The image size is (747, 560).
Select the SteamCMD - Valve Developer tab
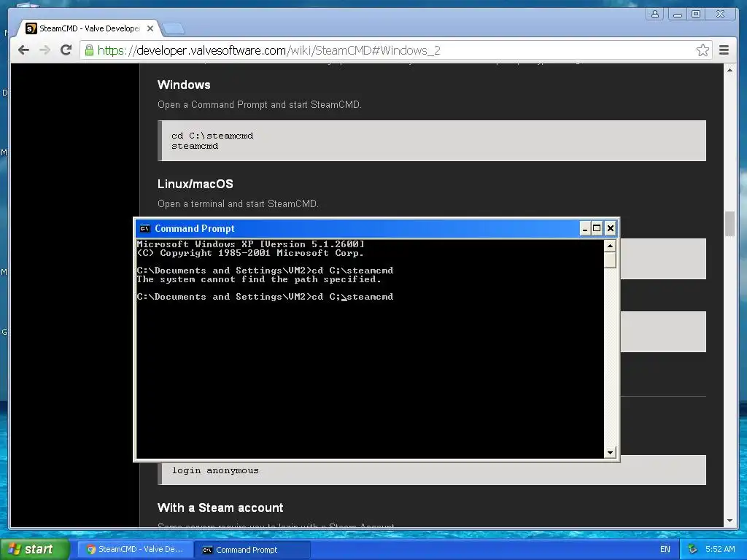(89, 28)
